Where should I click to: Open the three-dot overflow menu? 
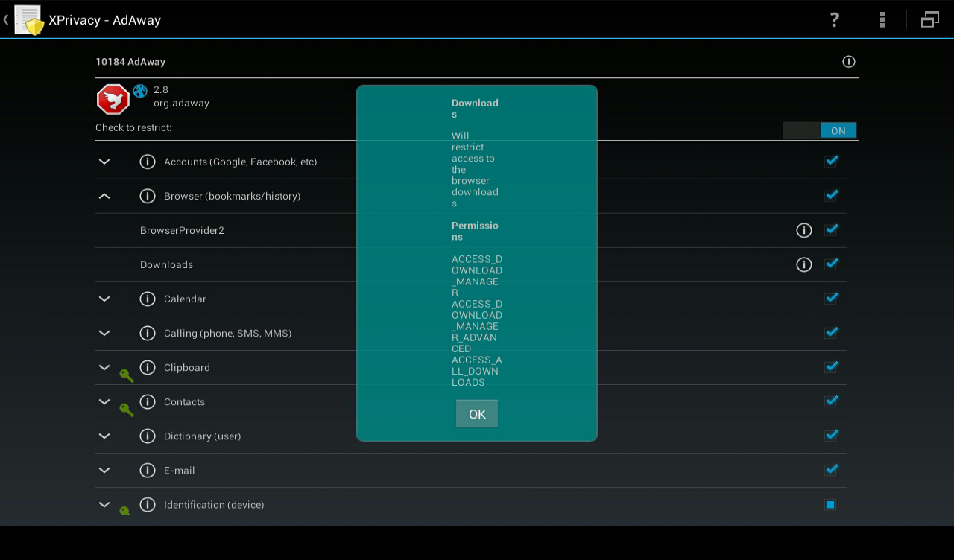[882, 20]
